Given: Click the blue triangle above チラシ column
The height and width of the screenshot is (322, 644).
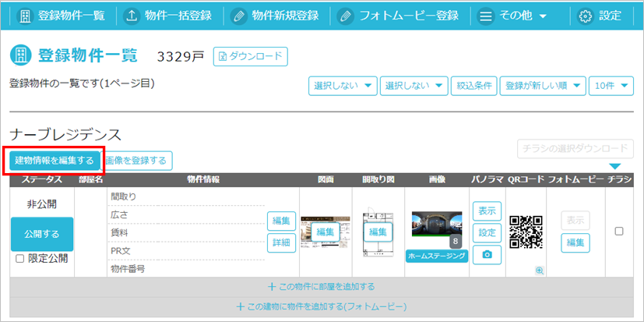Looking at the screenshot, I should pyautogui.click(x=614, y=166).
